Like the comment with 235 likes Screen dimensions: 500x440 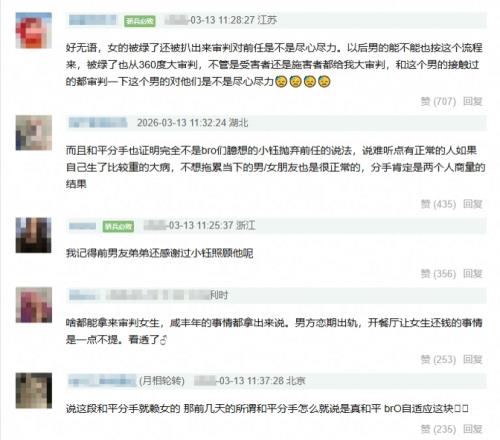tap(438, 429)
